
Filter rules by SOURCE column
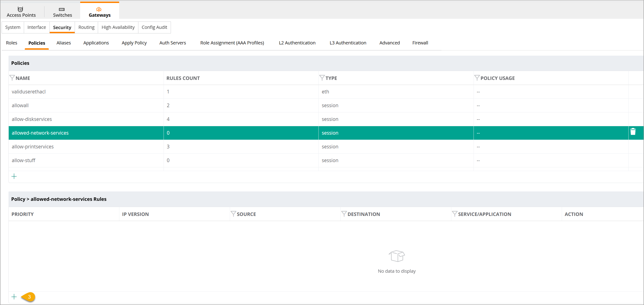coord(233,214)
